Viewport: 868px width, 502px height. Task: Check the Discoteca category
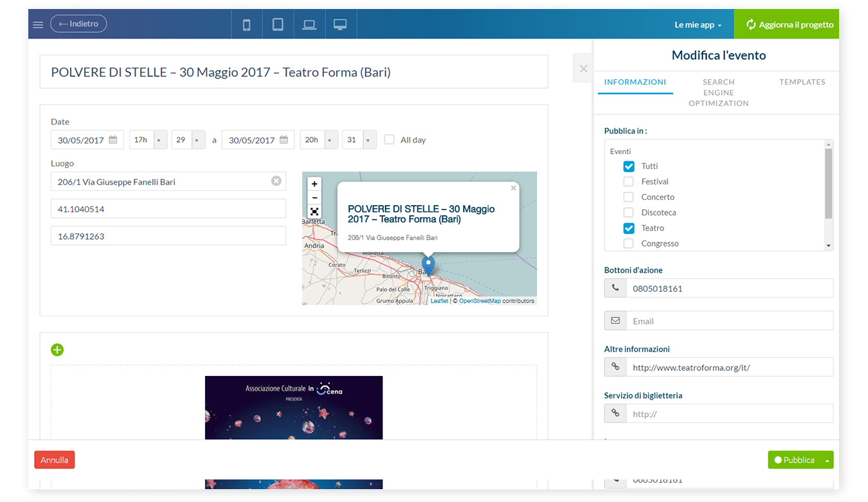pyautogui.click(x=629, y=212)
